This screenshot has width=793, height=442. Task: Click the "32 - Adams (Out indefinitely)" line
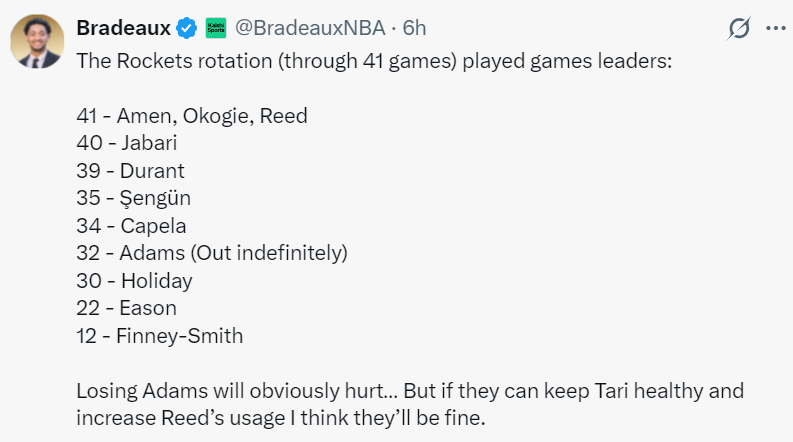coord(211,253)
